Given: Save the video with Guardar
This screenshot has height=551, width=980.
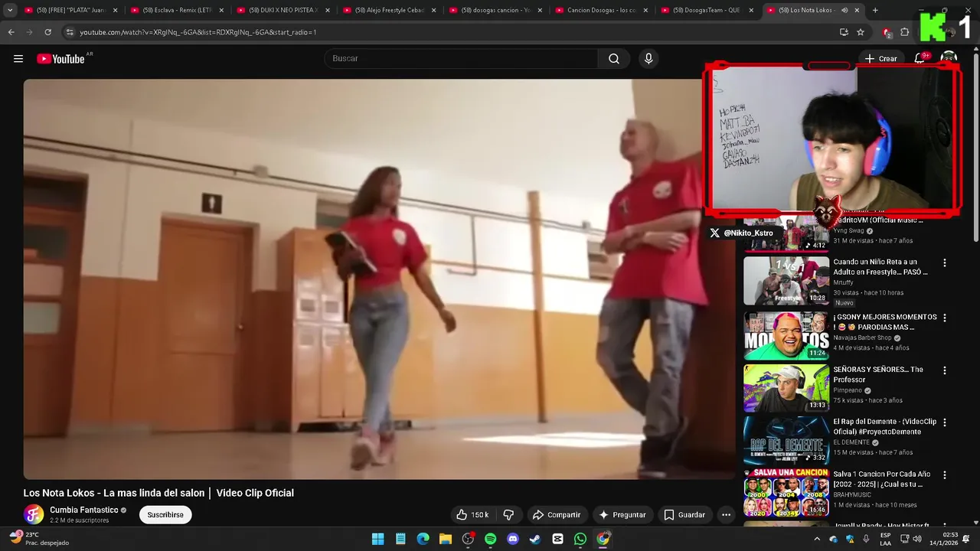Looking at the screenshot, I should (684, 515).
